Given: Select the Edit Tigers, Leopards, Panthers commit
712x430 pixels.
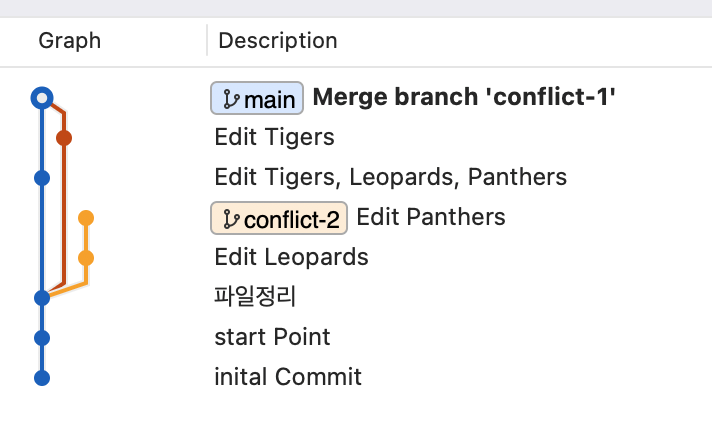Looking at the screenshot, I should [391, 177].
